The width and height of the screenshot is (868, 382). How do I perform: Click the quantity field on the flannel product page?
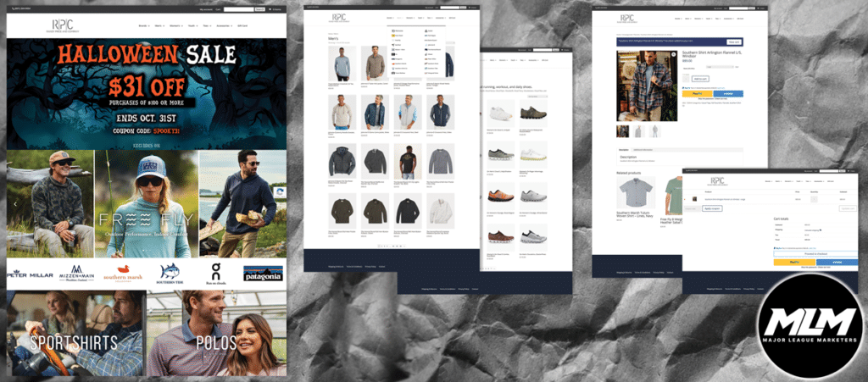685,79
